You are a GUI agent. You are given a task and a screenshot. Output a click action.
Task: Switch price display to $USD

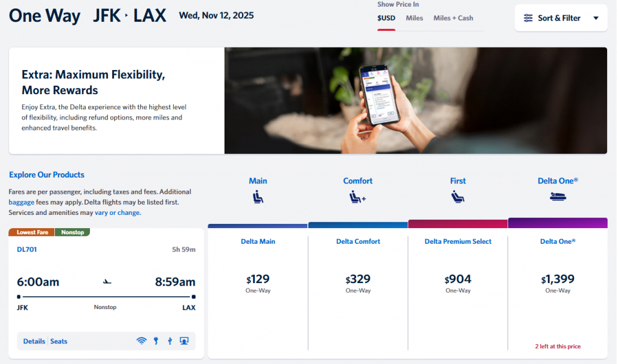tap(386, 18)
